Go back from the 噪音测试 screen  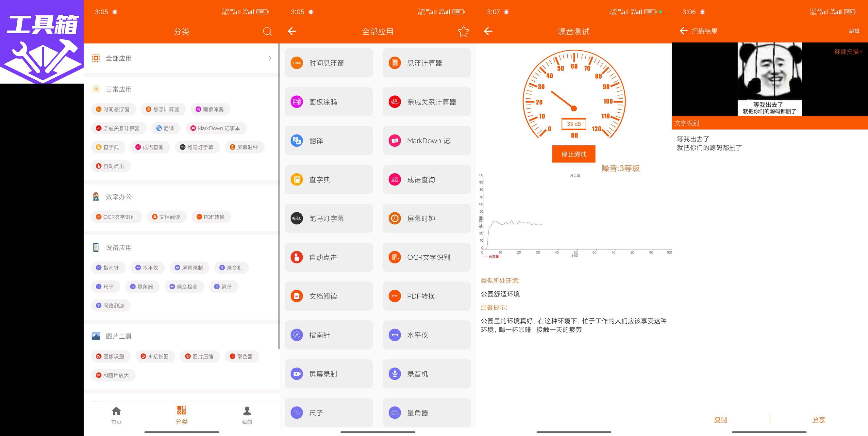[x=488, y=31]
